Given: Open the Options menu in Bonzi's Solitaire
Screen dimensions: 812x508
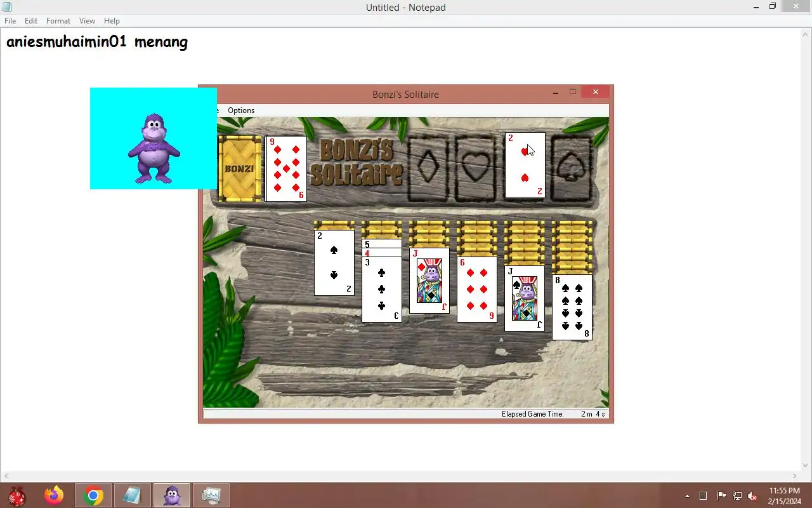Looking at the screenshot, I should coord(241,110).
